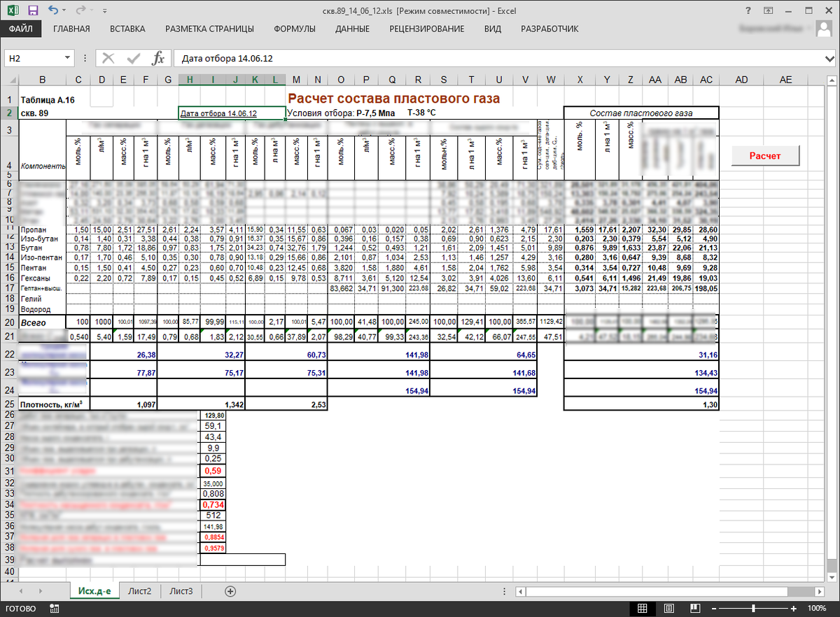
Task: Click the Name Box showing H2
Action: [x=34, y=58]
